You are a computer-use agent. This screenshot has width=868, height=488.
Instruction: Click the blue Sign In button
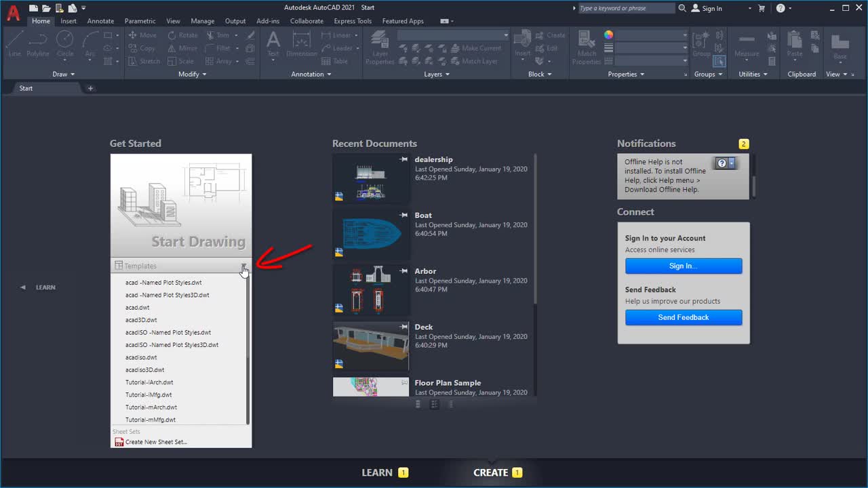coord(684,266)
